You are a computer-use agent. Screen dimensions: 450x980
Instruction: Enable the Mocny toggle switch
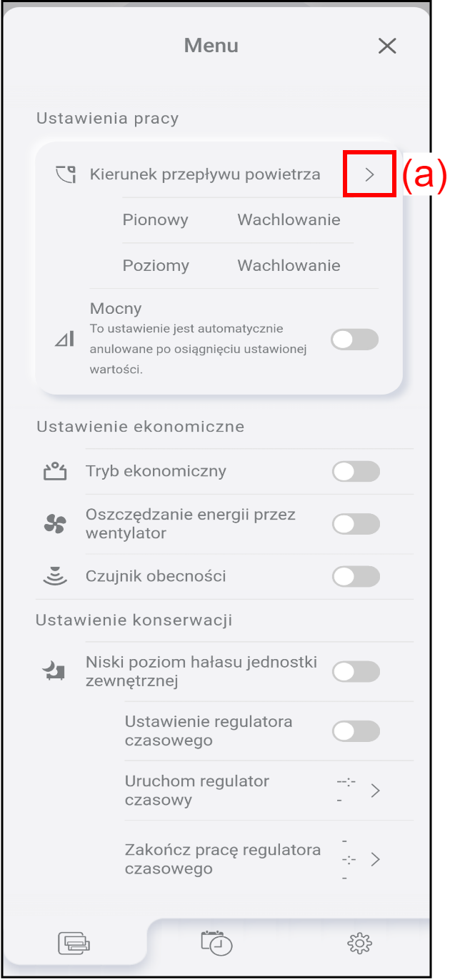click(355, 340)
